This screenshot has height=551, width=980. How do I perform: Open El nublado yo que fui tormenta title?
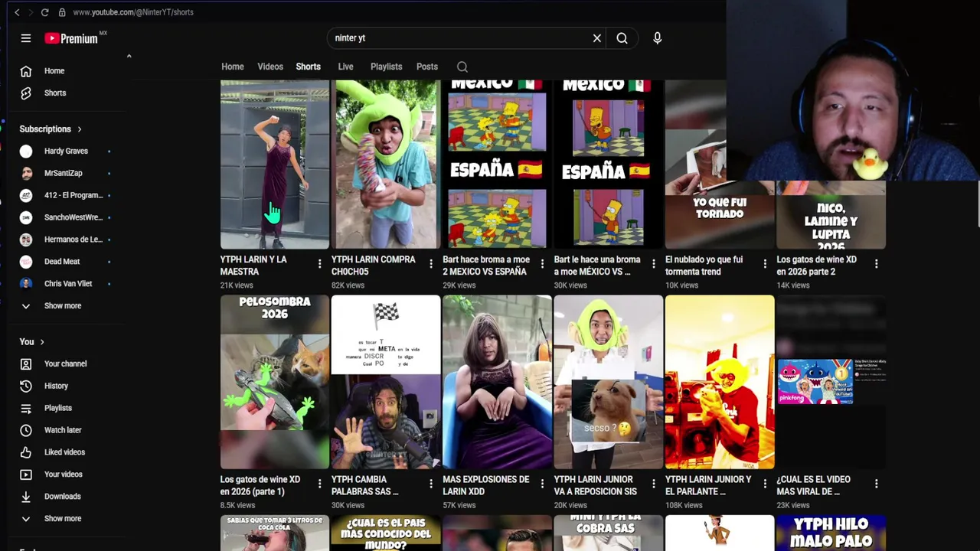704,266
